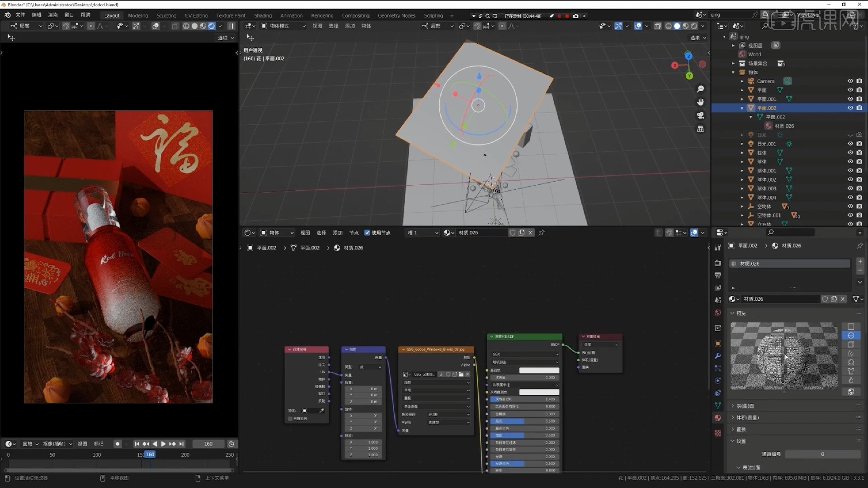The width and height of the screenshot is (868, 488).
Task: Click play animation button in timeline
Action: click(163, 444)
